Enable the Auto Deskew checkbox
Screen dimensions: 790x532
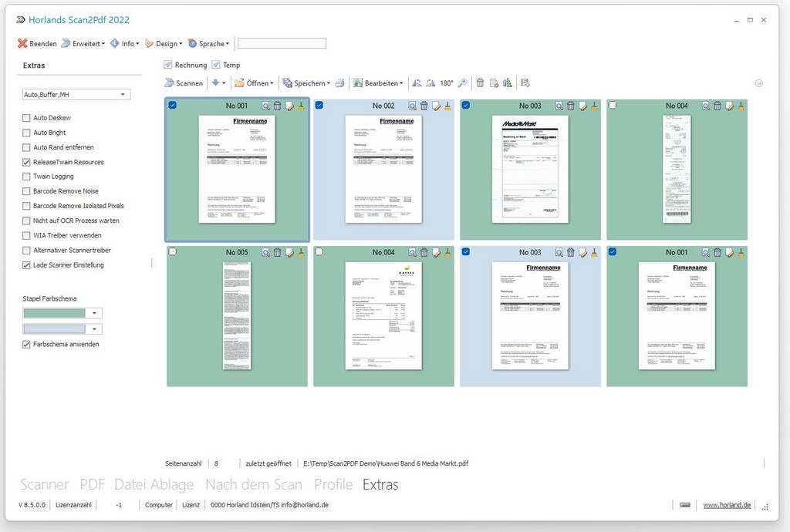tap(25, 117)
